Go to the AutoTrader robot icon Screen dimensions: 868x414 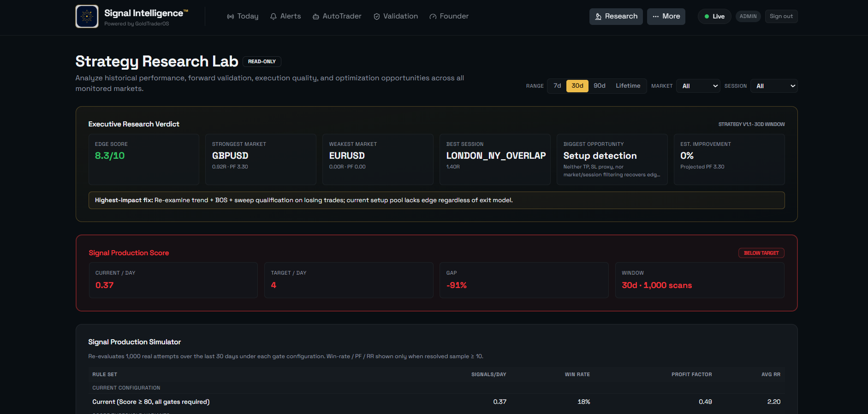316,17
